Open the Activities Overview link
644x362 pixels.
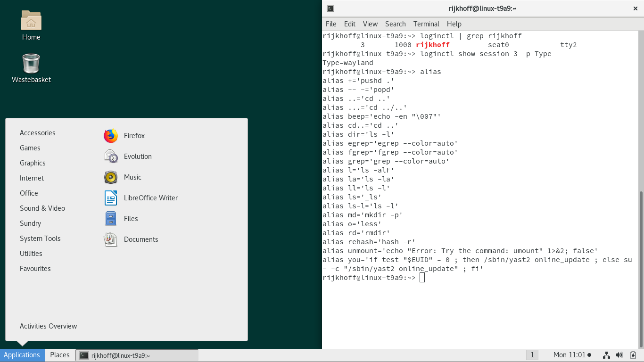tap(48, 326)
